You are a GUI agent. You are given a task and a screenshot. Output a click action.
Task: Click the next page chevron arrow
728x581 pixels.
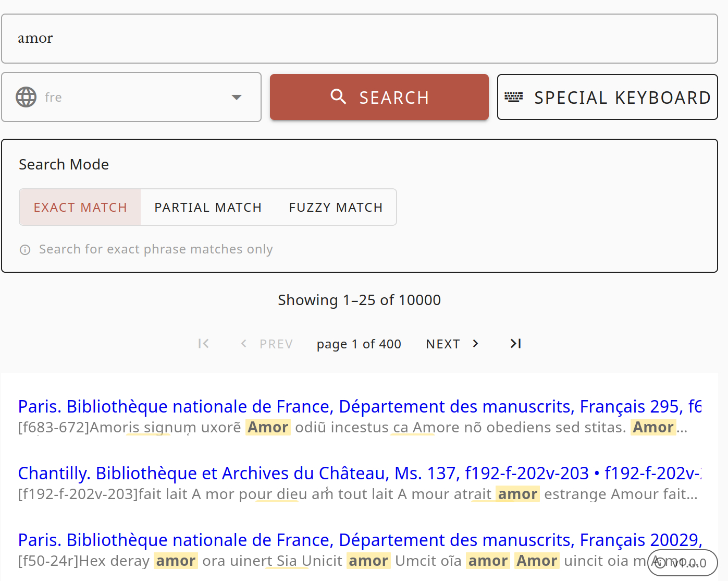pos(475,344)
